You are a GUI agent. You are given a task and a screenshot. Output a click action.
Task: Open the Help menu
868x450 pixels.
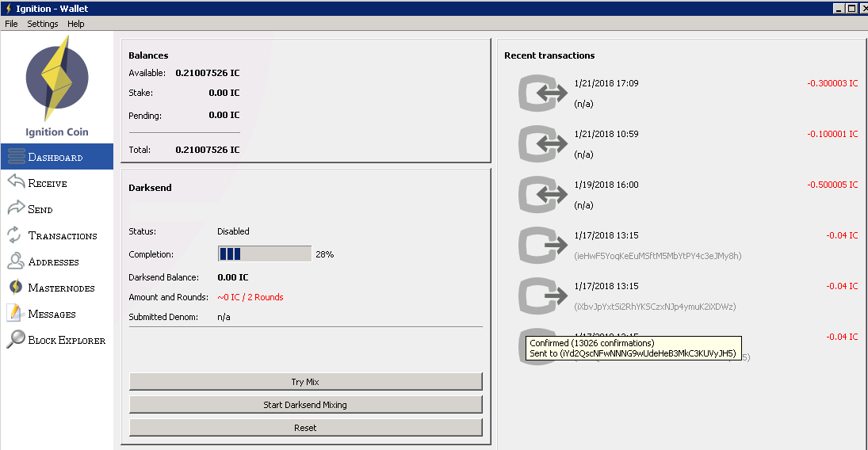76,24
